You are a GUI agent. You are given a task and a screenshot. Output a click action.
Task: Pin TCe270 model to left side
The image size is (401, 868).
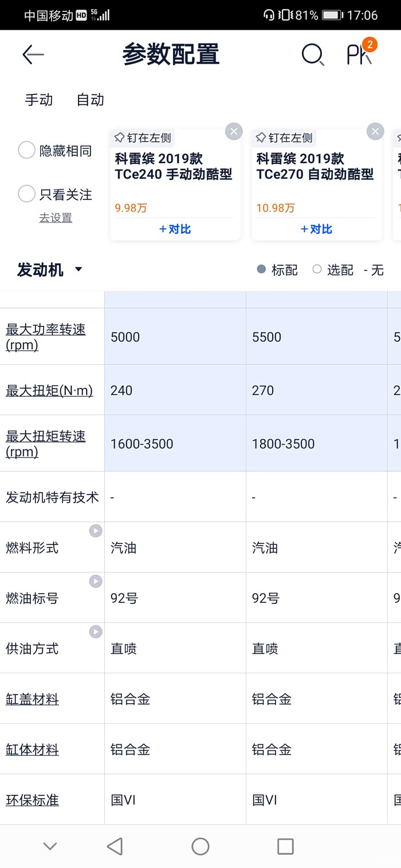click(x=284, y=138)
